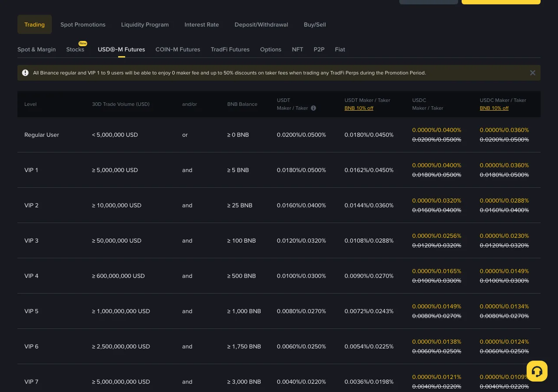The image size is (558, 392).
Task: Switch to the Fiat sub-tab
Action: coord(340,49)
